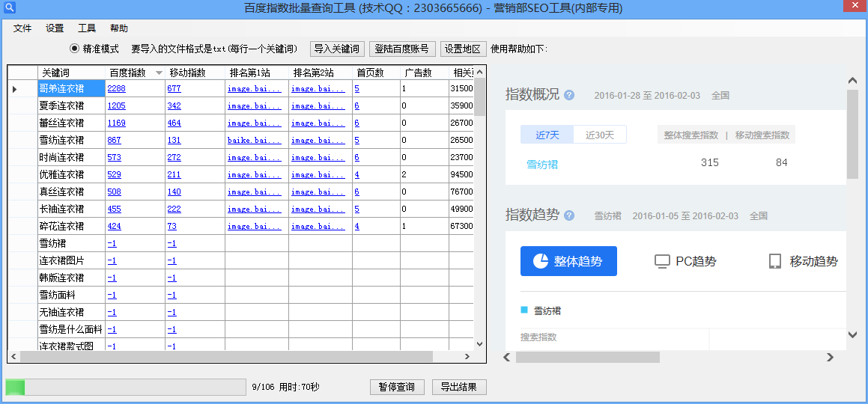This screenshot has height=404, width=868.
Task: Show the 移动趋势 chart
Action: 804,261
